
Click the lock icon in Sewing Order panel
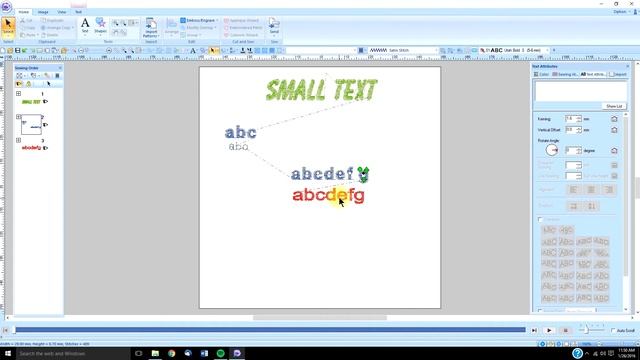point(29,84)
